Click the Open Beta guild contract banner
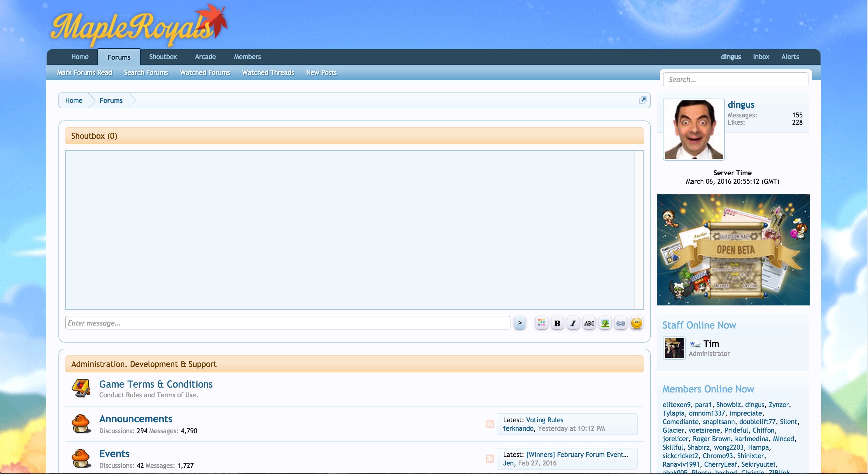 [733, 250]
